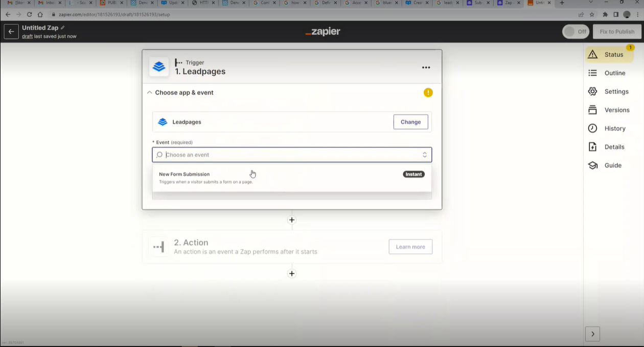This screenshot has width=644, height=347.
Task: Click the yellow warning icon on Choose app & event
Action: 428,93
